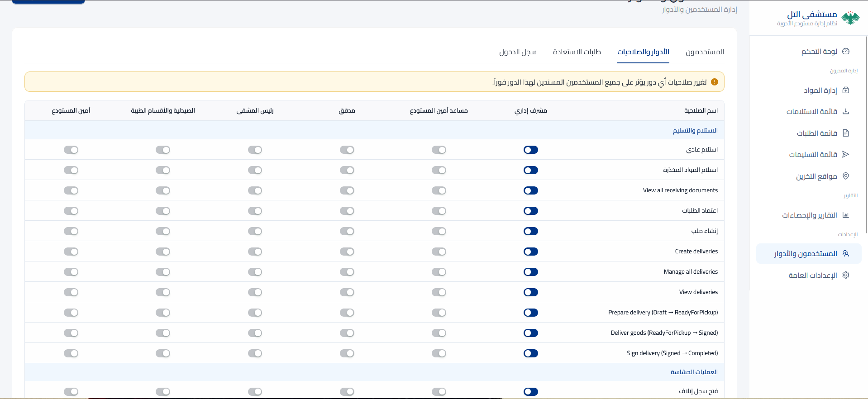
Task: Click the مشرف إداري column header
Action: click(x=531, y=110)
